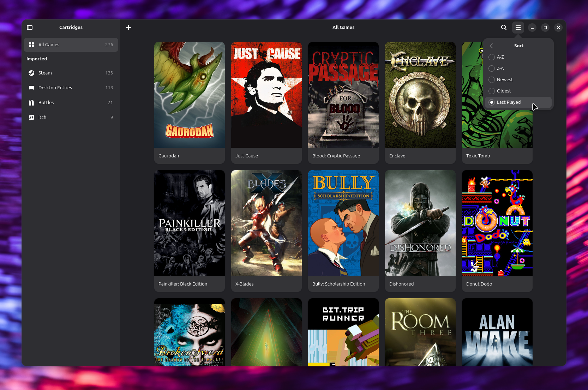Maximize the Cartridges window

[545, 28]
